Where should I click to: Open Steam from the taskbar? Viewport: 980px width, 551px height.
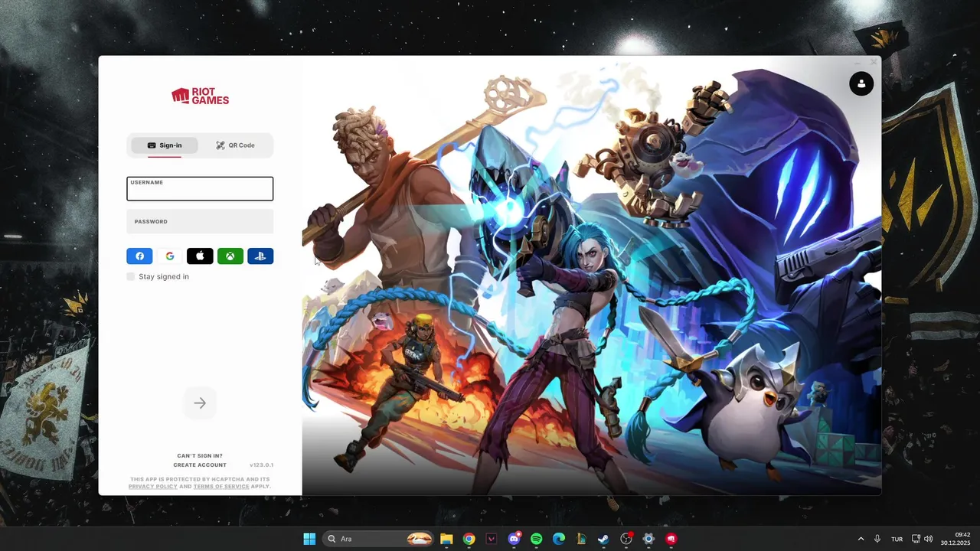click(x=603, y=539)
